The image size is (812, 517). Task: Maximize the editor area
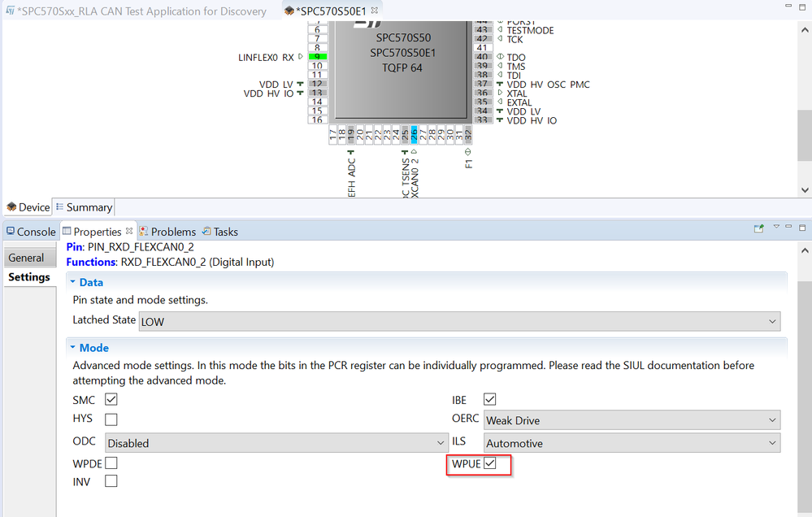[x=802, y=7]
